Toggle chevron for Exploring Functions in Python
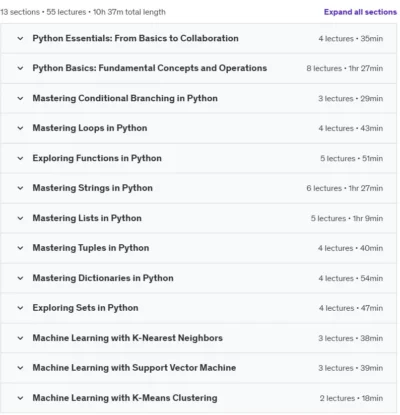This screenshot has height=415, width=400. click(20, 158)
